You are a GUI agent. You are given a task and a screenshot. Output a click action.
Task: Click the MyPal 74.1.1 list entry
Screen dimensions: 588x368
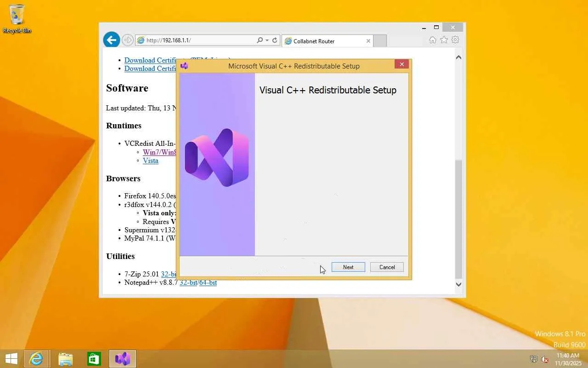150,238
